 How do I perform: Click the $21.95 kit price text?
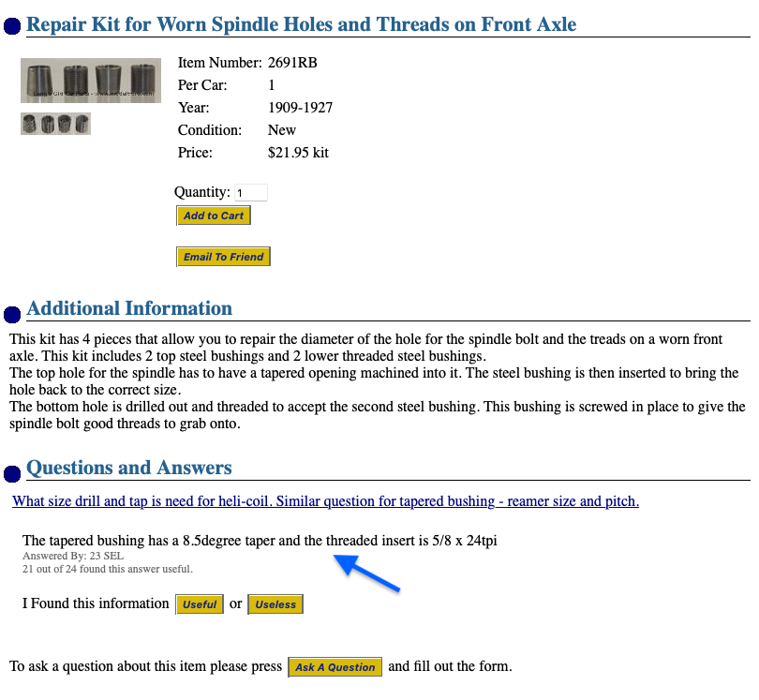(x=298, y=153)
